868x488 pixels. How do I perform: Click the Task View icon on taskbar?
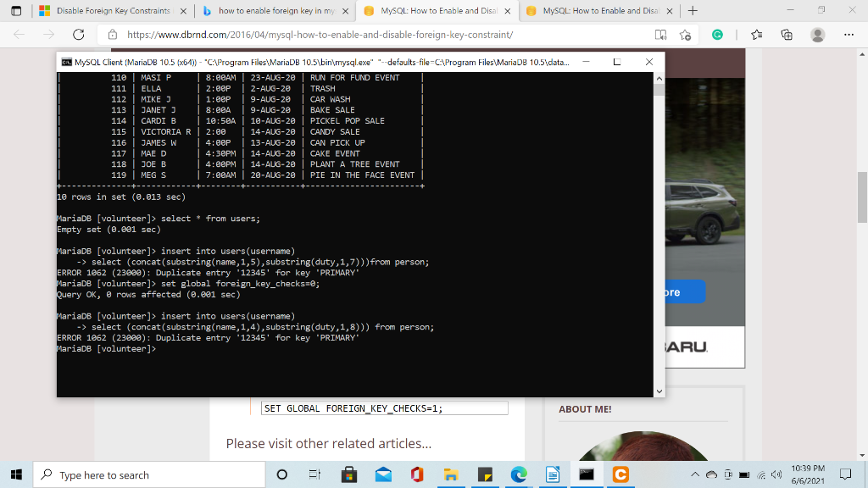point(314,474)
